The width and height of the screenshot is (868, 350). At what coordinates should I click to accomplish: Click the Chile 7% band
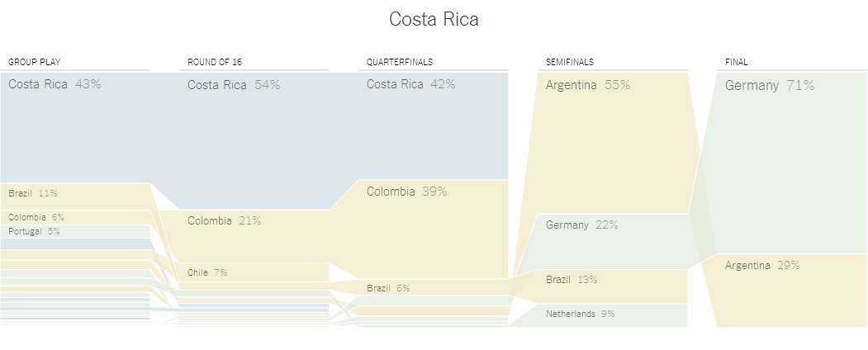pyautogui.click(x=254, y=272)
